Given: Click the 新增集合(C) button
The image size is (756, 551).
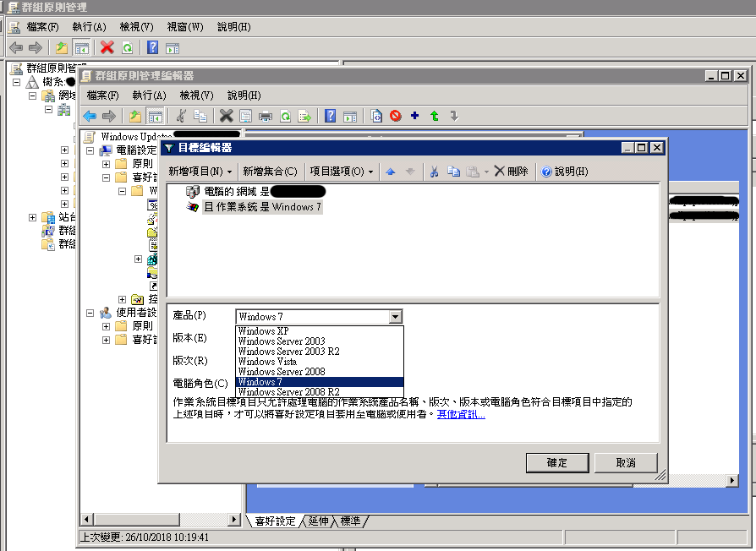Looking at the screenshot, I should 270,172.
